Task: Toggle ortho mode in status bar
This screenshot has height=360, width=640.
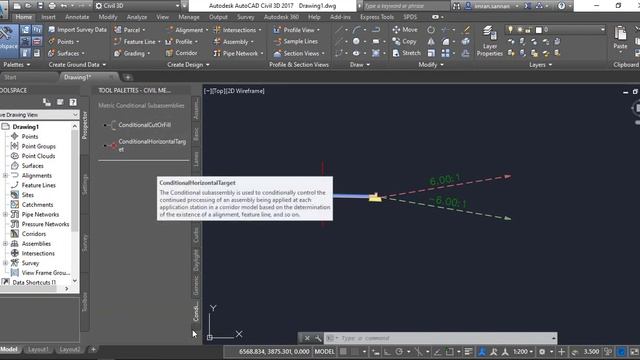Action: [x=387, y=351]
